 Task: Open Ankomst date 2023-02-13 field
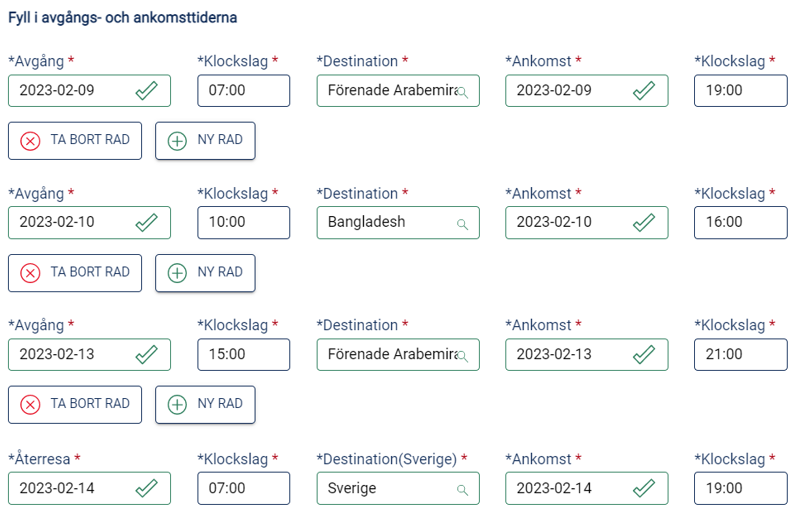(x=587, y=354)
